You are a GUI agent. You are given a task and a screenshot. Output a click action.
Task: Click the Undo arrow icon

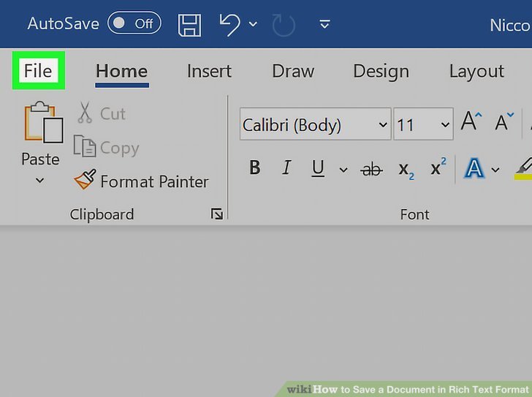tap(229, 24)
